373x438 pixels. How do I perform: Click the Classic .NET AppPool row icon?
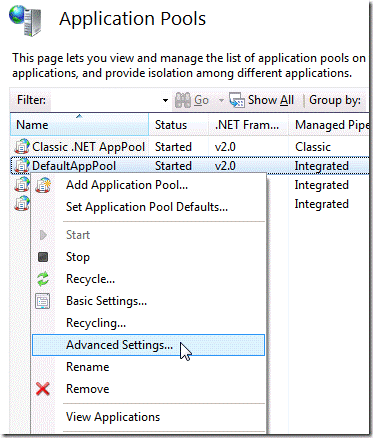tap(22, 147)
